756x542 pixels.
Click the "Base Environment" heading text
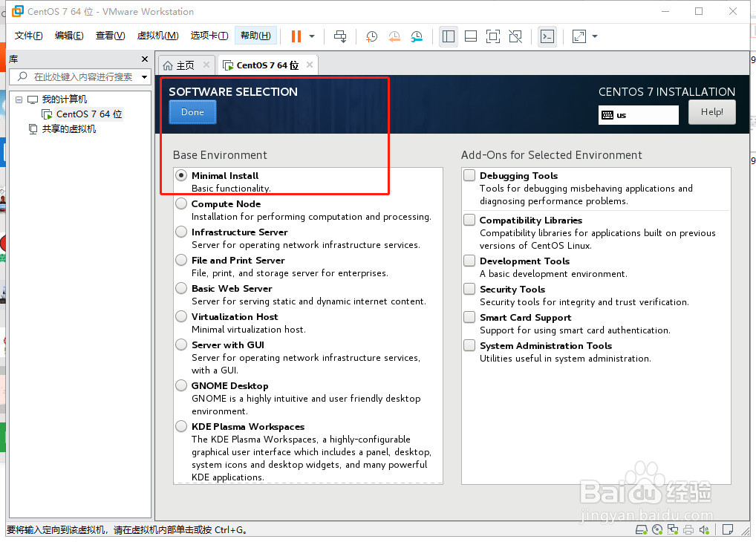pyautogui.click(x=220, y=155)
